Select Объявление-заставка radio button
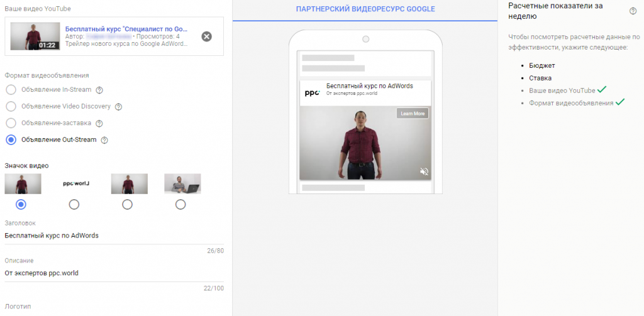The width and height of the screenshot is (644, 316). [11, 123]
